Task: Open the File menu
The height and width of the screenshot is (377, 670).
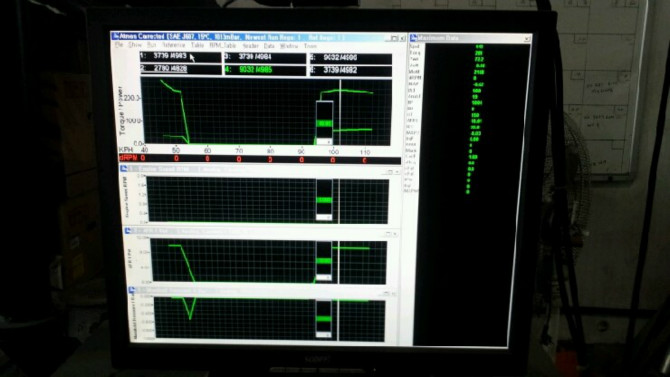Action: [x=119, y=44]
